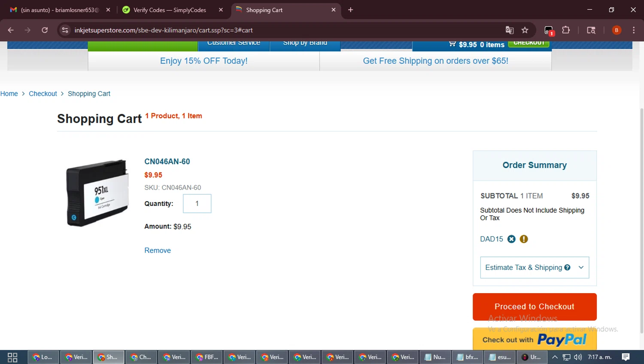
Task: Switch to the Ur... taskbar app
Action: [x=532, y=357]
